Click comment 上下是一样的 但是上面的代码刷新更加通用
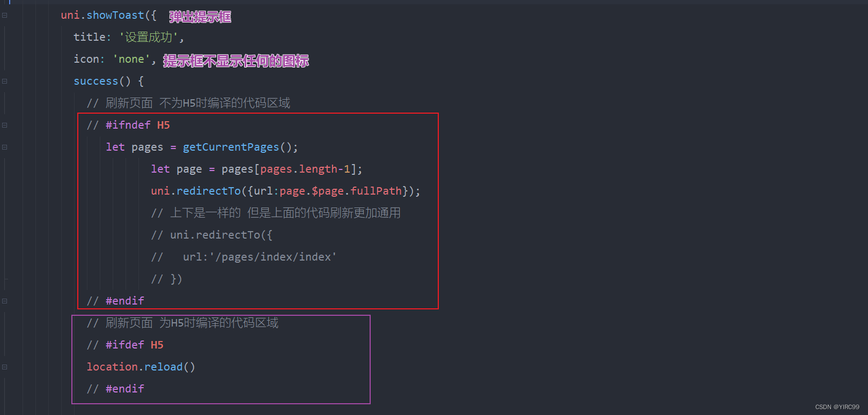 click(x=276, y=213)
